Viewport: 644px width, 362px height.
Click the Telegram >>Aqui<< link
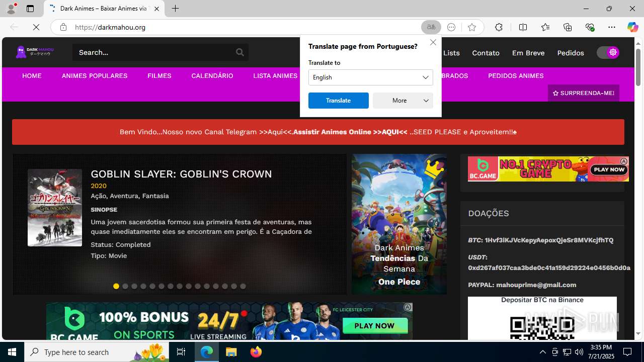[276, 132]
